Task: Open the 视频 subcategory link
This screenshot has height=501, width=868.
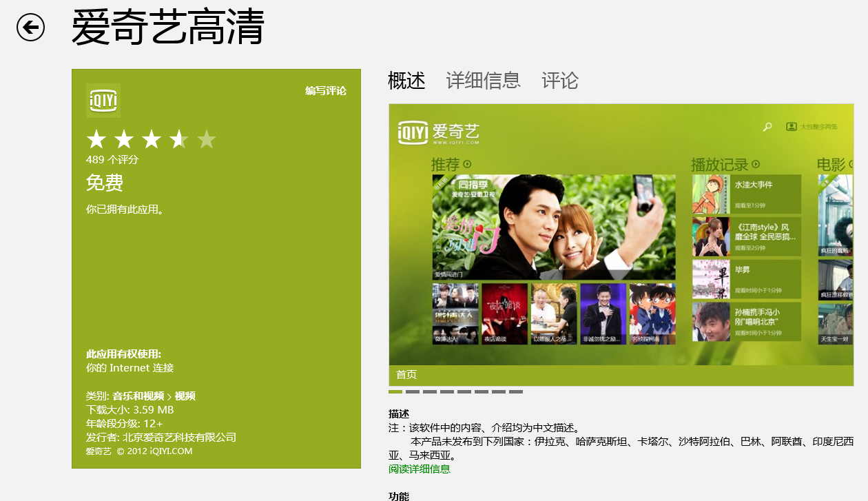Action: (185, 396)
